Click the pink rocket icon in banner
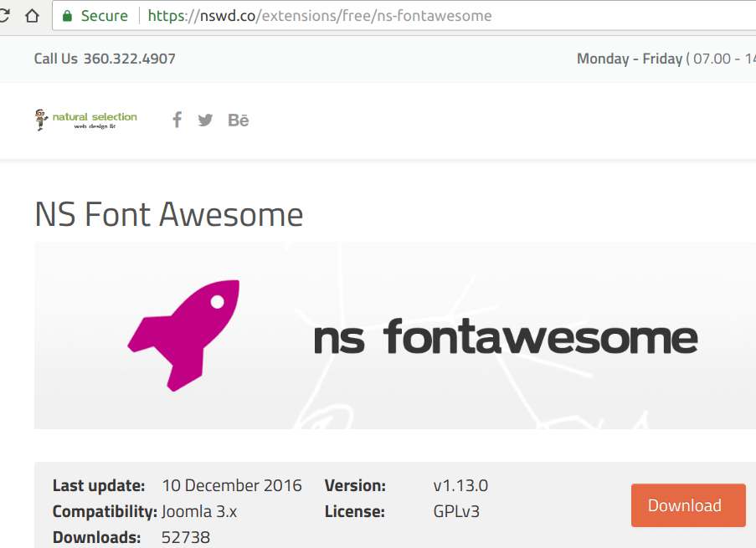This screenshot has height=548, width=756. [184, 335]
